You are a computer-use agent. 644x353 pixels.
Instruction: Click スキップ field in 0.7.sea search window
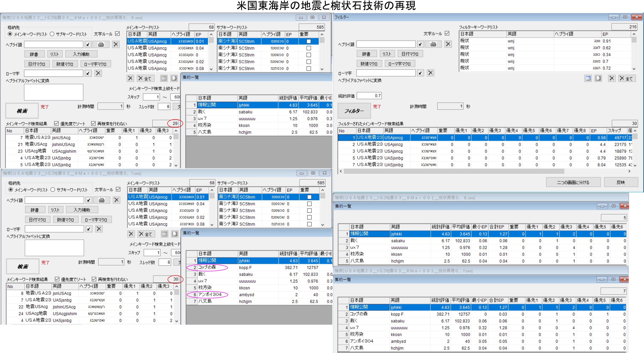click(x=152, y=253)
